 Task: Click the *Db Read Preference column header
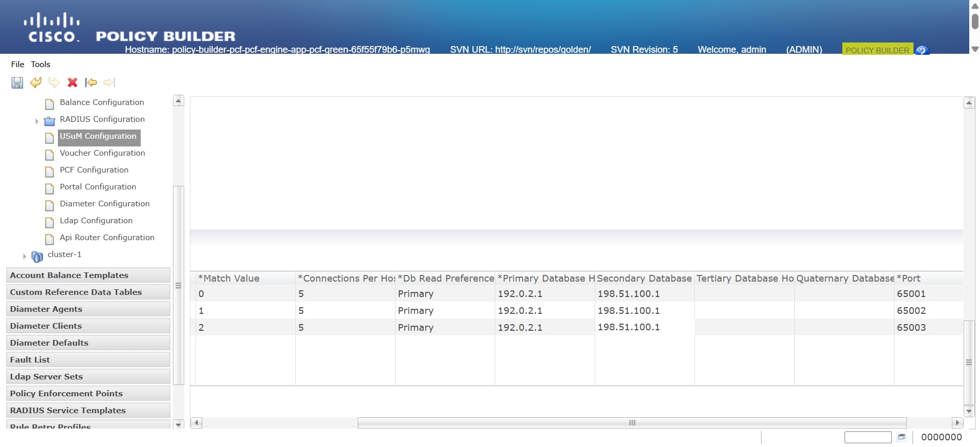(445, 278)
